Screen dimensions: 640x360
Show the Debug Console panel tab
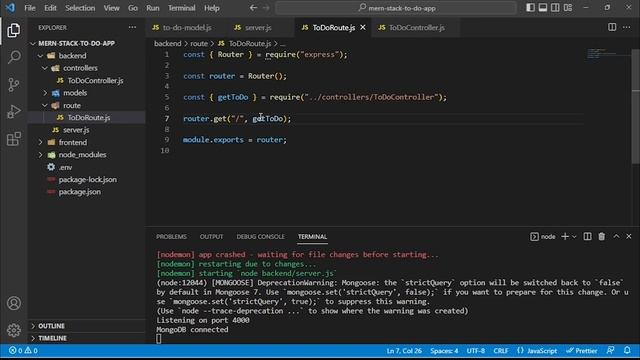pyautogui.click(x=260, y=237)
